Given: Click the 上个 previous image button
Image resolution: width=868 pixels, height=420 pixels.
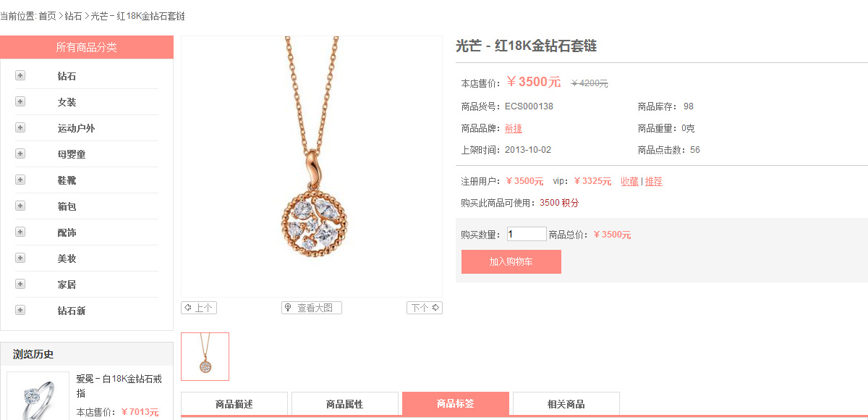Looking at the screenshot, I should (x=199, y=308).
